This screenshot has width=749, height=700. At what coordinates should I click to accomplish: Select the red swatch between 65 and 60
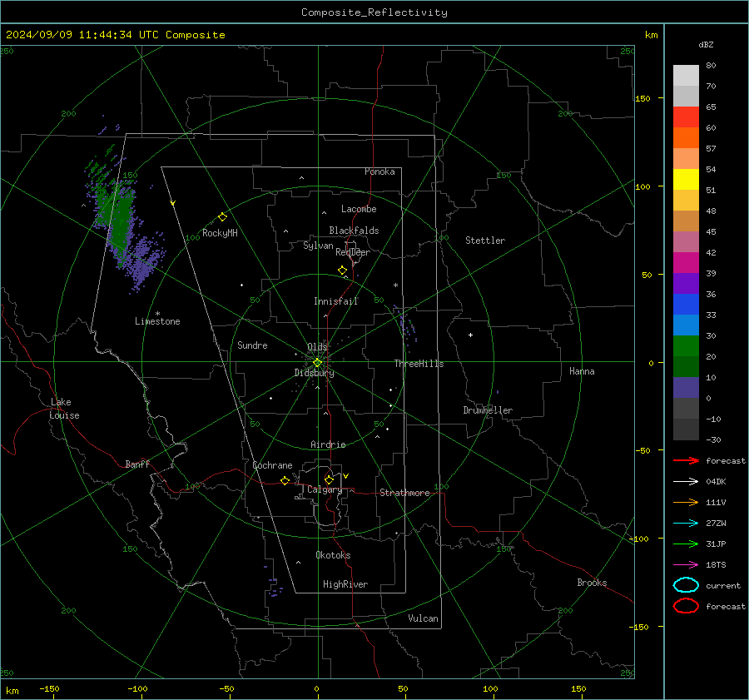(x=686, y=117)
